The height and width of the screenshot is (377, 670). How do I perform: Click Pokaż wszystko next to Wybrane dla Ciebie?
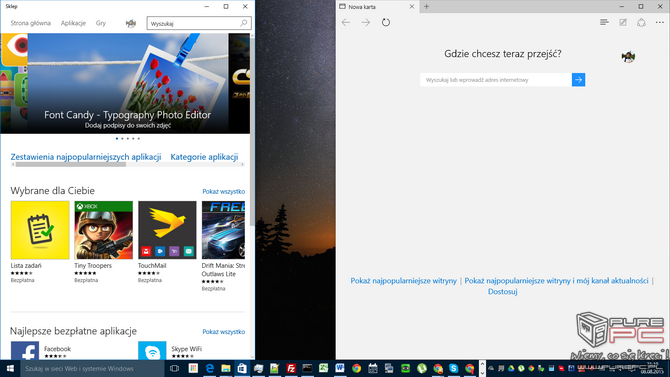pos(223,191)
